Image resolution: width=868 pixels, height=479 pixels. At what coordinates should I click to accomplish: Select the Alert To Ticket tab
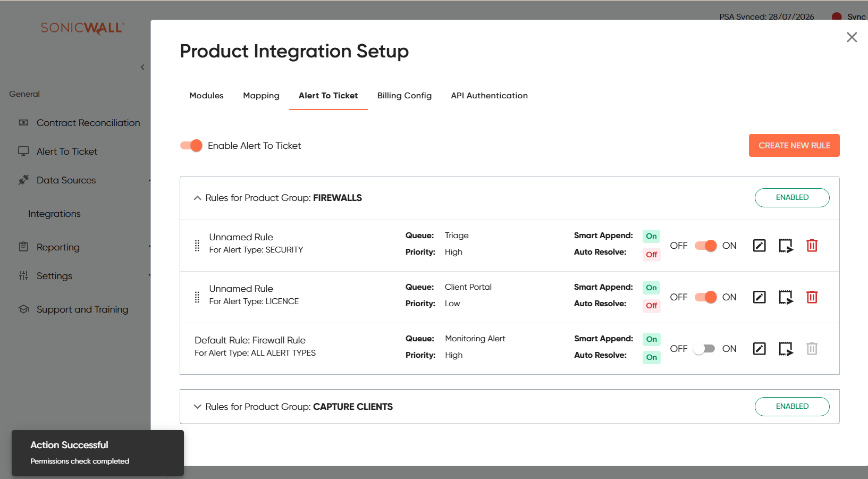328,96
